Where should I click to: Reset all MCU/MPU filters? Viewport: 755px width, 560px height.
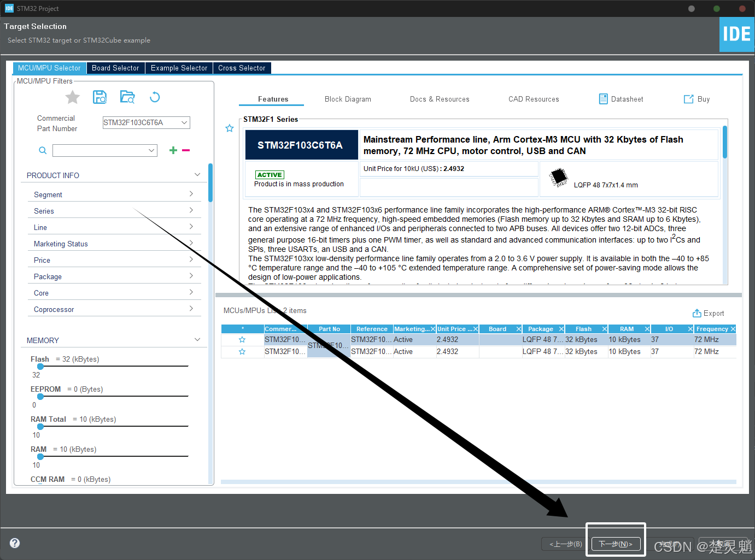click(x=155, y=97)
